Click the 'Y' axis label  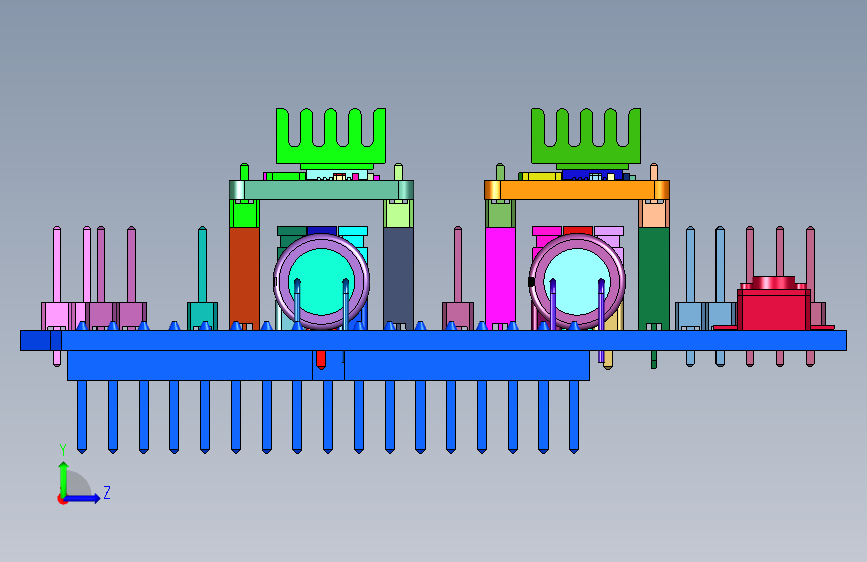coord(63,450)
